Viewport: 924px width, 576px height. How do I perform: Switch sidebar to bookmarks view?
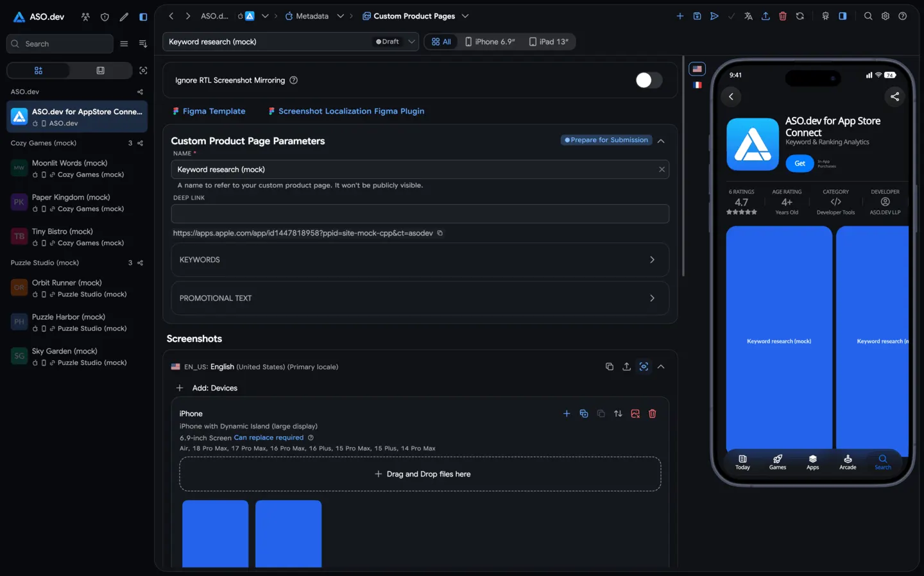[101, 71]
